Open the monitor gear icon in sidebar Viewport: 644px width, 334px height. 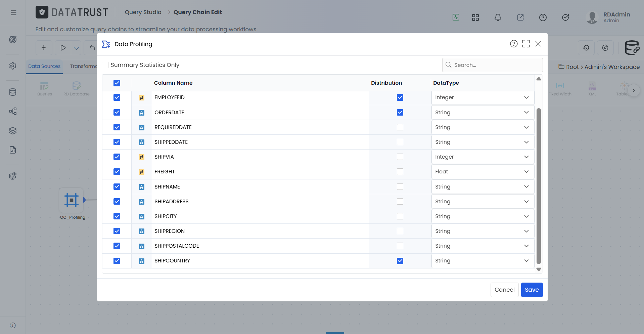coord(13,176)
